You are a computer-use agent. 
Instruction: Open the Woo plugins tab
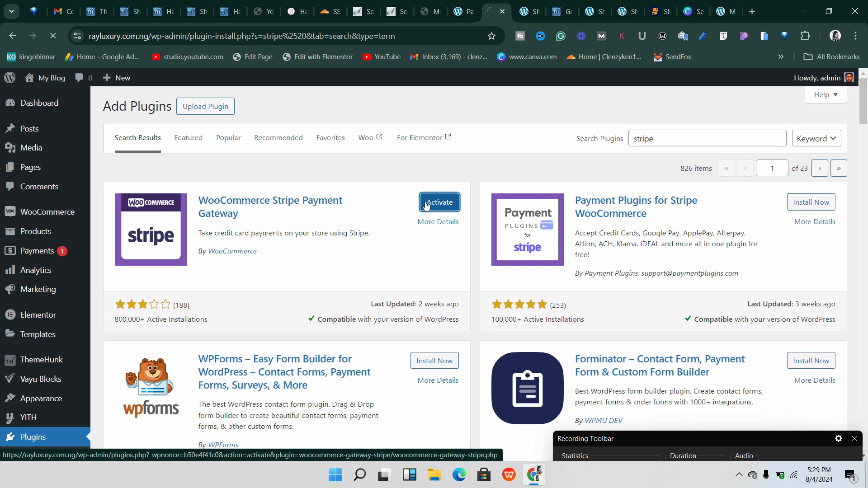370,138
